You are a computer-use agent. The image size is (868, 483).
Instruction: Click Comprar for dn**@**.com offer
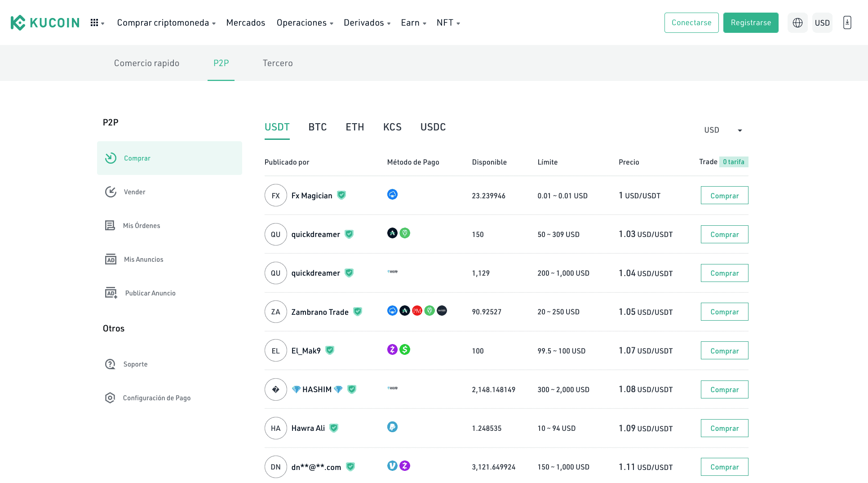coord(725,467)
